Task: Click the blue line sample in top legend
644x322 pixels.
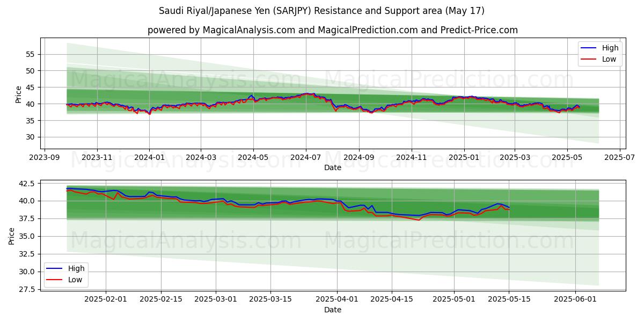Action: point(589,48)
